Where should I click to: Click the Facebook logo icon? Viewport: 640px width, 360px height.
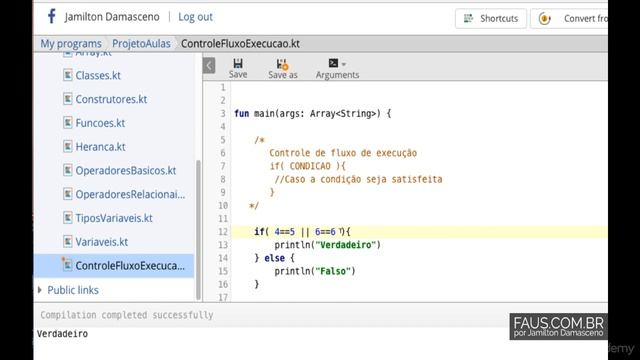coord(51,16)
